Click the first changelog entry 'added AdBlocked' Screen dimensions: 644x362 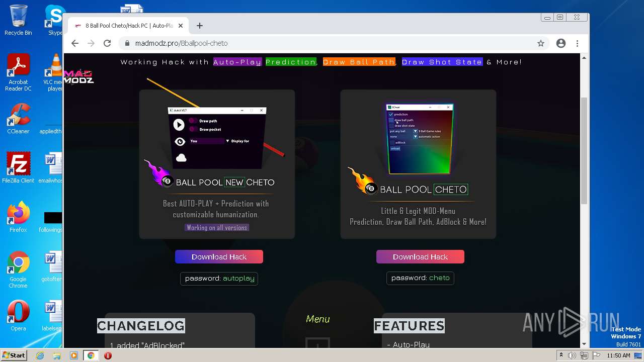[x=147, y=345]
